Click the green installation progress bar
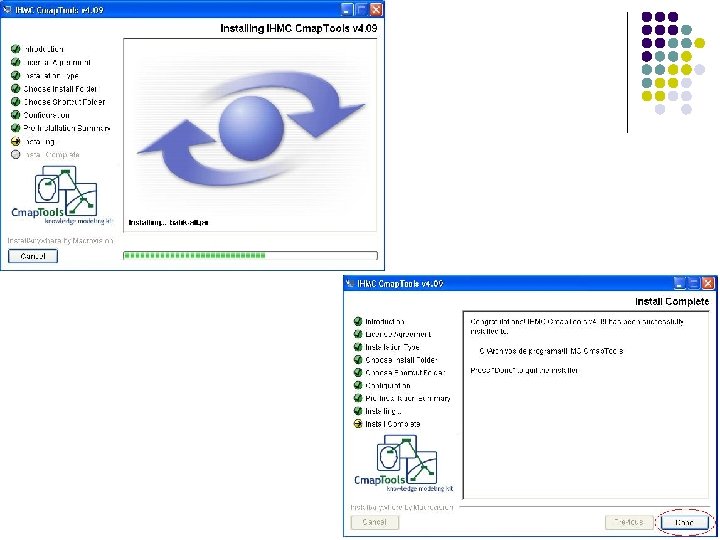 tap(250, 255)
